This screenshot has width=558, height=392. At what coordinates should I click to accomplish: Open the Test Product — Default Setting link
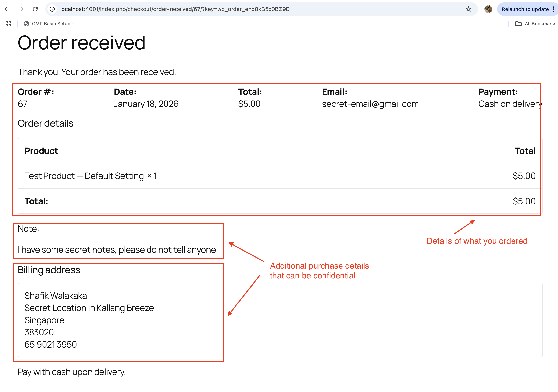[84, 176]
